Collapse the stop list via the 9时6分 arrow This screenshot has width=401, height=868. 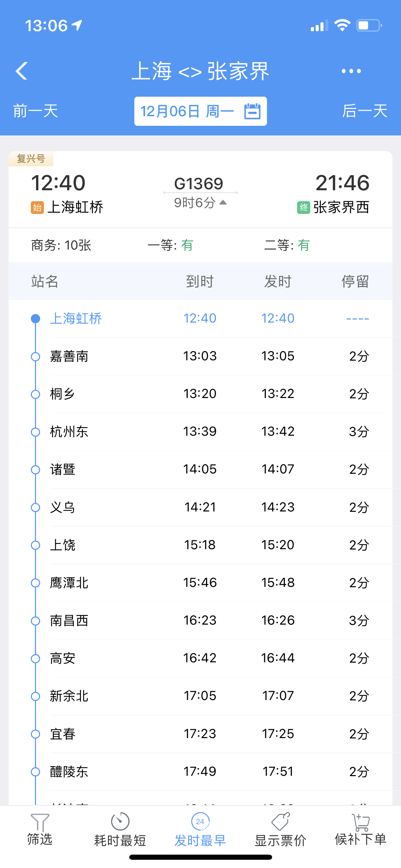coord(223,203)
